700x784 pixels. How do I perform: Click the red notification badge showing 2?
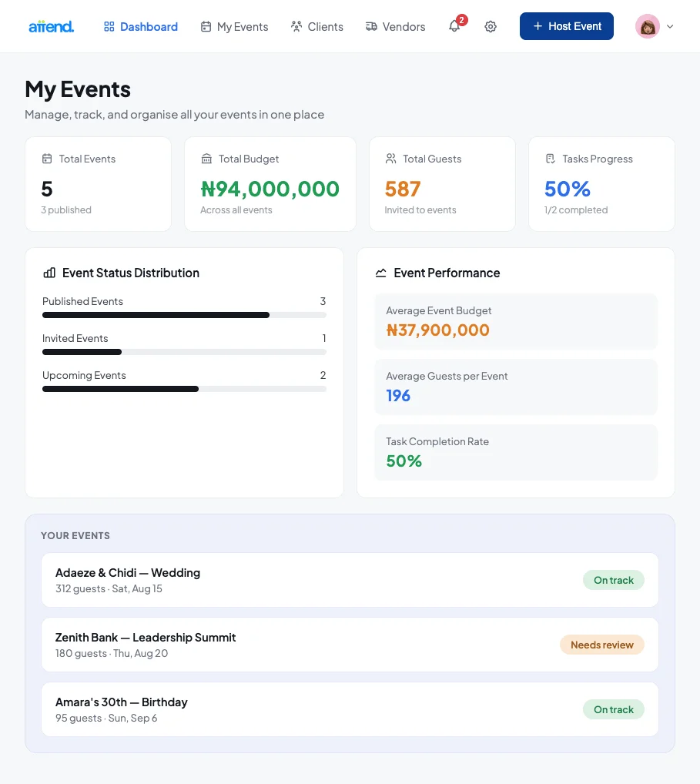click(x=462, y=20)
